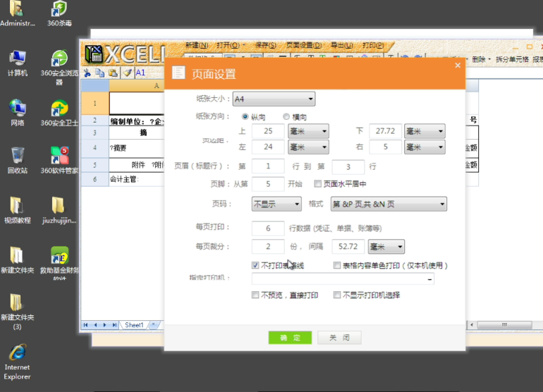The image size is (543, 392).
Task: Click the cut scissors icon in toolbar
Action: [x=87, y=73]
